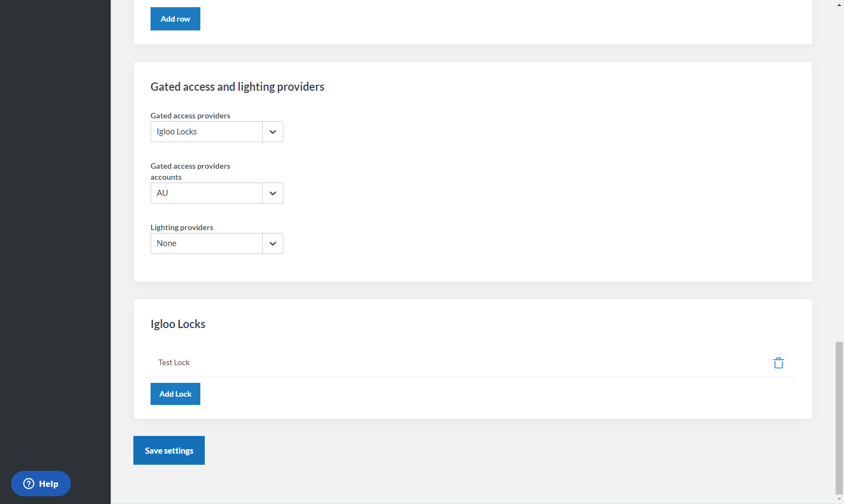Image resolution: width=844 pixels, height=504 pixels.
Task: Click the Lighting providers label
Action: click(182, 227)
